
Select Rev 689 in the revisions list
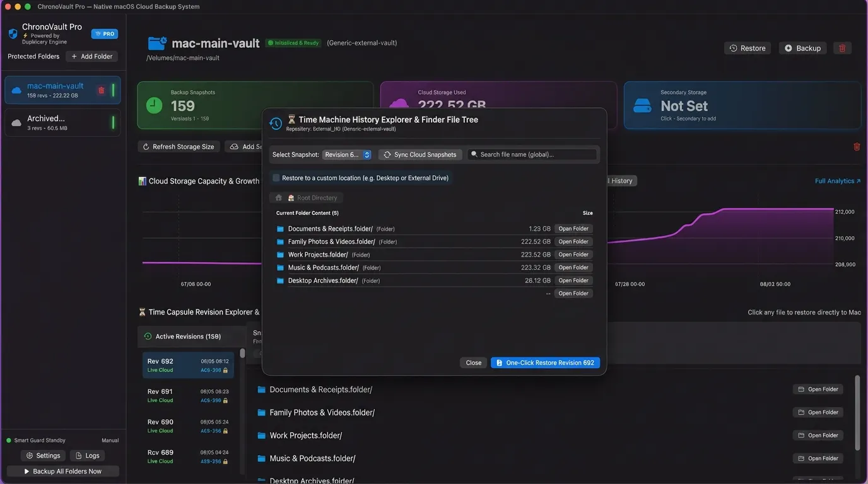tap(188, 456)
